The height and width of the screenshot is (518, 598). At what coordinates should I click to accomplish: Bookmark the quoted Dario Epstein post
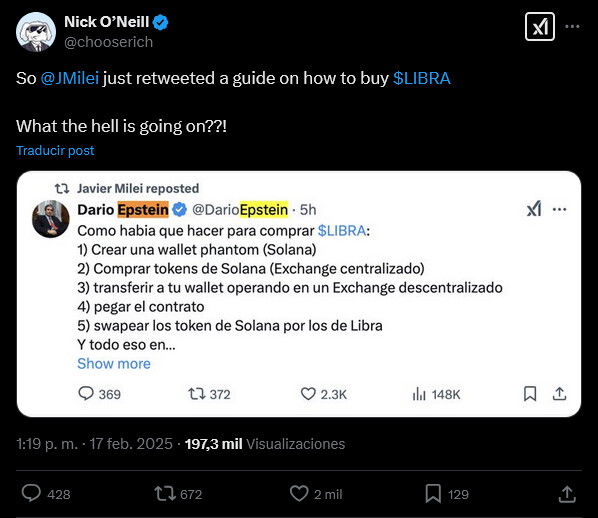(530, 394)
